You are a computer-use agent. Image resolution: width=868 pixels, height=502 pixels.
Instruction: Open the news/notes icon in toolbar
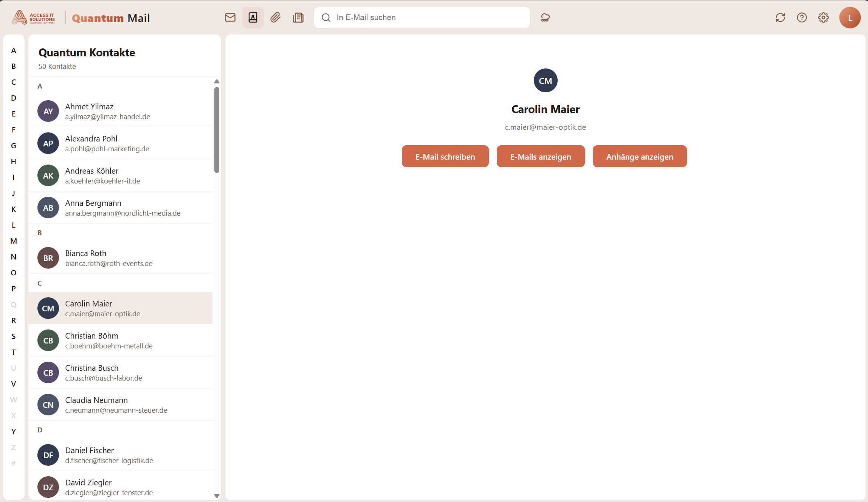click(x=298, y=17)
